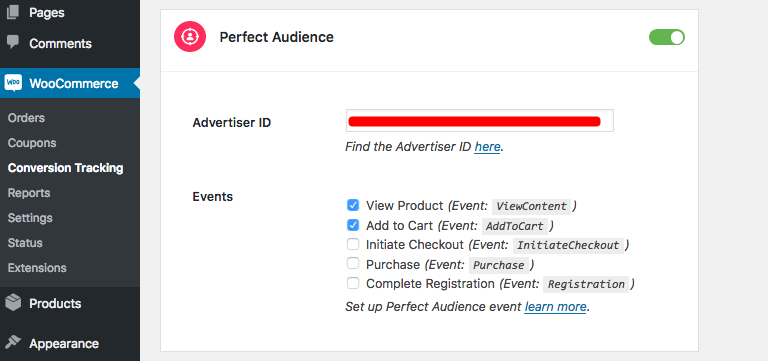The width and height of the screenshot is (768, 361).
Task: Uncheck the View Product event checkbox
Action: (x=353, y=205)
